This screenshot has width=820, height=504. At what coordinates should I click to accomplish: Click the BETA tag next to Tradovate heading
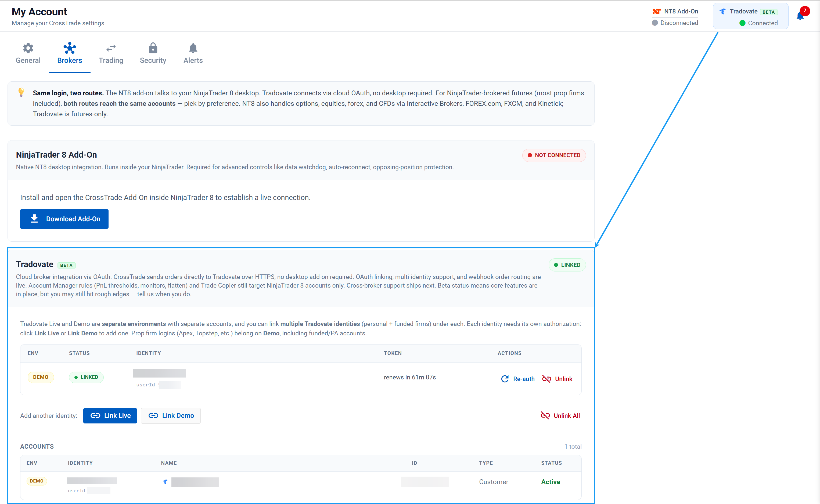66,265
